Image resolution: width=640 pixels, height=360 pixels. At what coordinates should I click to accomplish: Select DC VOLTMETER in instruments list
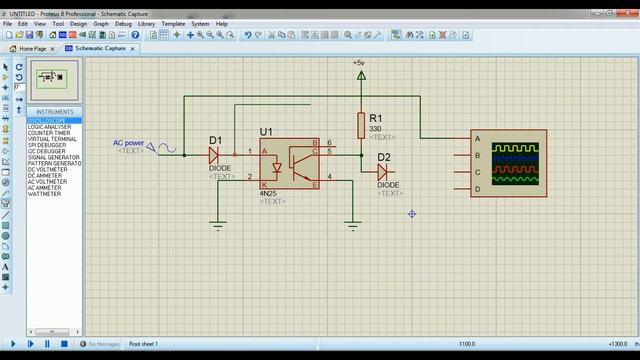click(x=47, y=169)
